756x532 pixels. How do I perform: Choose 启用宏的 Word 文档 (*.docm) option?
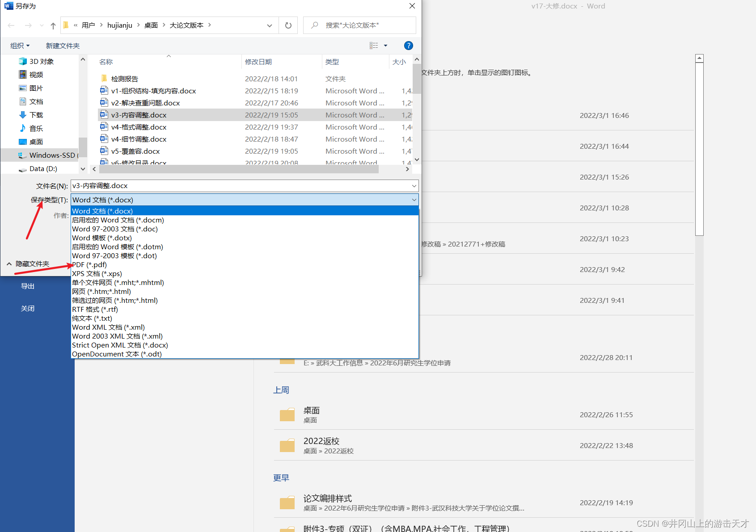point(245,220)
